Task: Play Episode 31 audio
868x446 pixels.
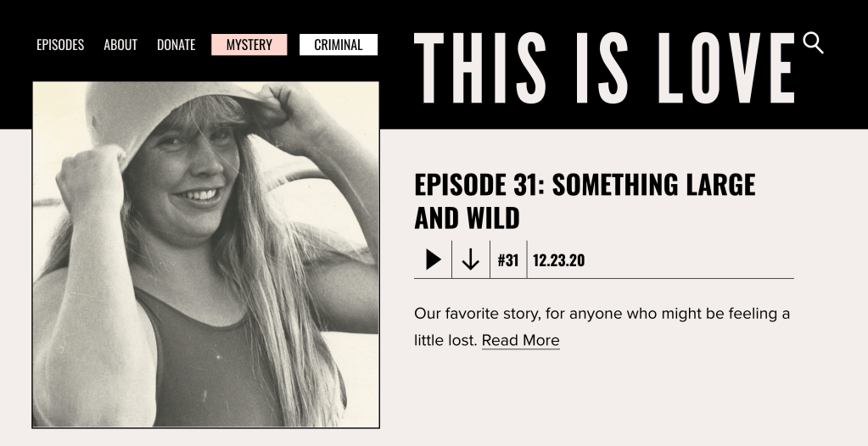Action: tap(434, 259)
